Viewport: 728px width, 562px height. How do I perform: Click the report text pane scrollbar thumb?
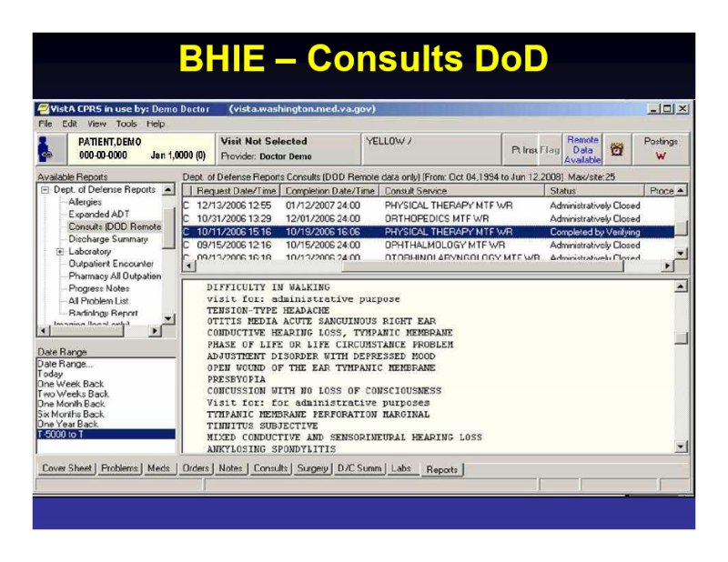click(x=680, y=338)
